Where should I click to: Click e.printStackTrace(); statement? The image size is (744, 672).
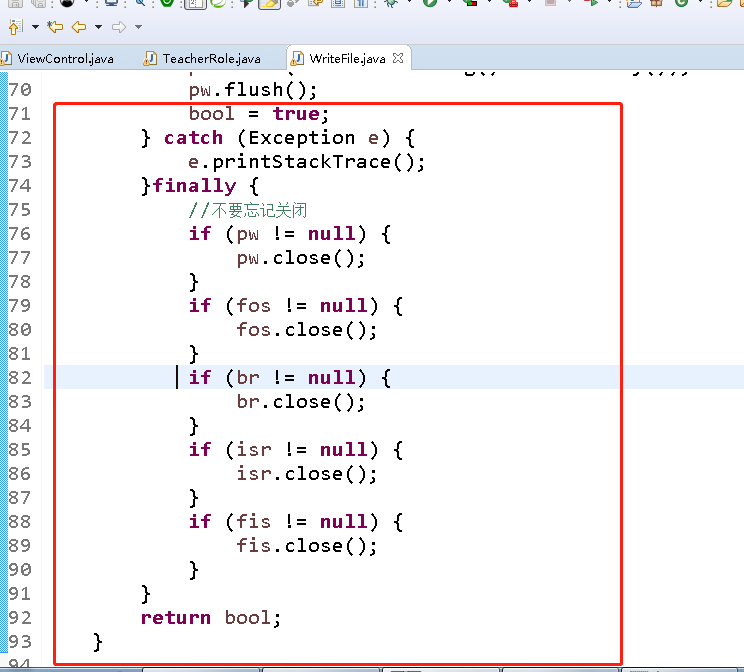pyautogui.click(x=307, y=162)
